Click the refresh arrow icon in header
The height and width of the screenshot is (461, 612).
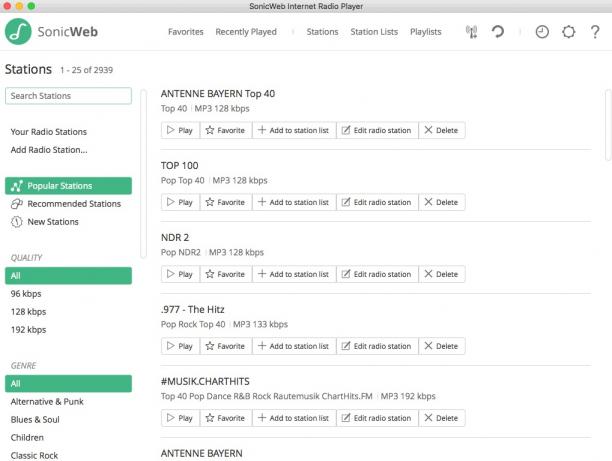point(498,32)
